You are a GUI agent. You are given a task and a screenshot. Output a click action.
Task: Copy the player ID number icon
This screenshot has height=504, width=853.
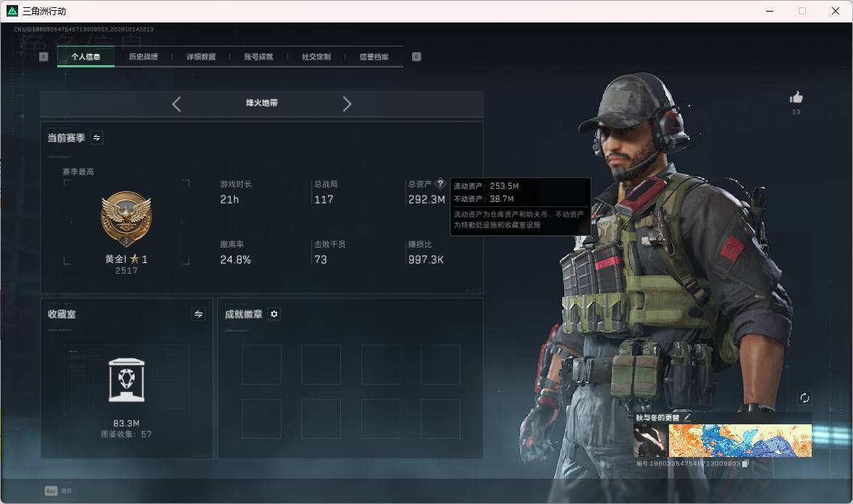pyautogui.click(x=745, y=463)
